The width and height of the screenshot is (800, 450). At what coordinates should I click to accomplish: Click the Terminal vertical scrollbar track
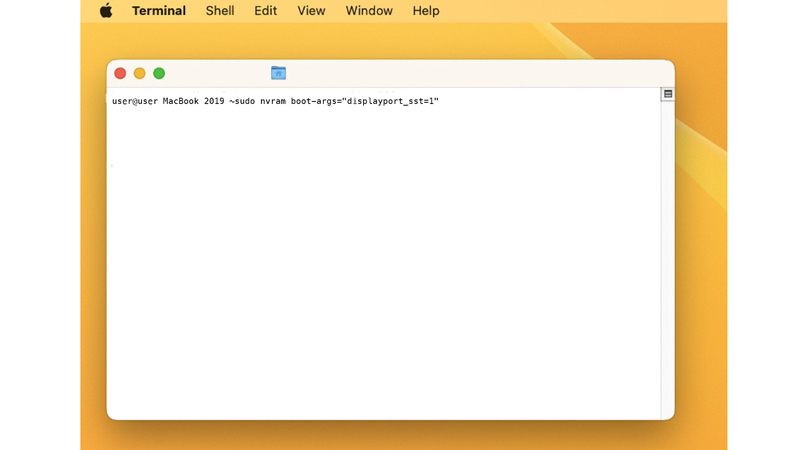coord(668,260)
